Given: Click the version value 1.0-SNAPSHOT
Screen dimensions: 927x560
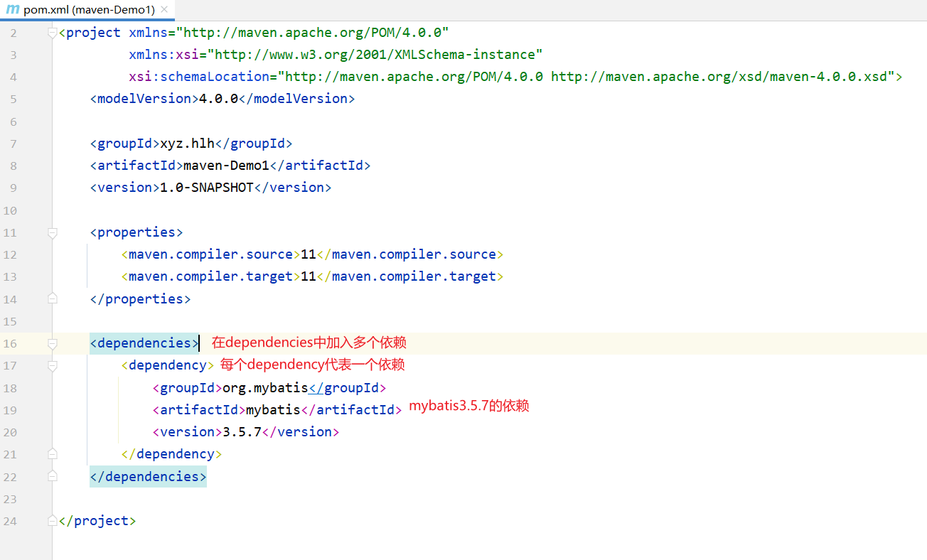Looking at the screenshot, I should tap(207, 188).
